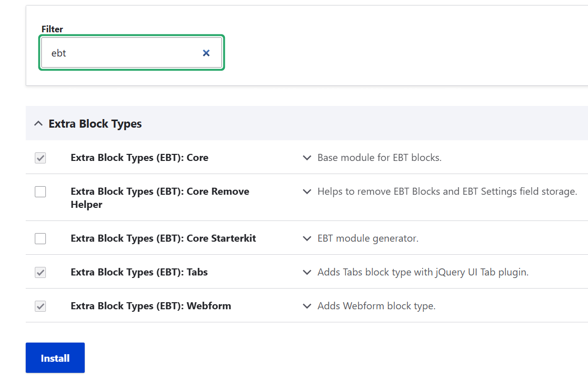Click into the Filter input field containing ebt
The image size is (588, 391).
coord(131,52)
